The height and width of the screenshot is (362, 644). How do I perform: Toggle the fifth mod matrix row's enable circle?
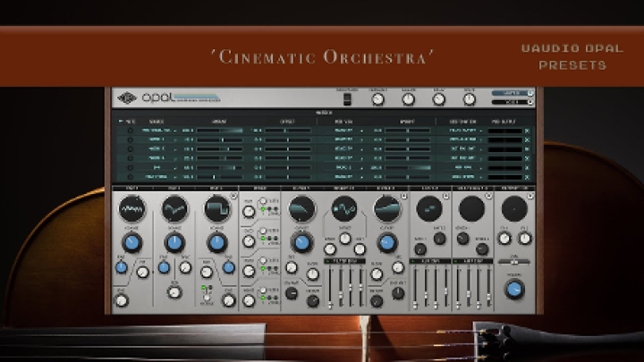tap(131, 168)
